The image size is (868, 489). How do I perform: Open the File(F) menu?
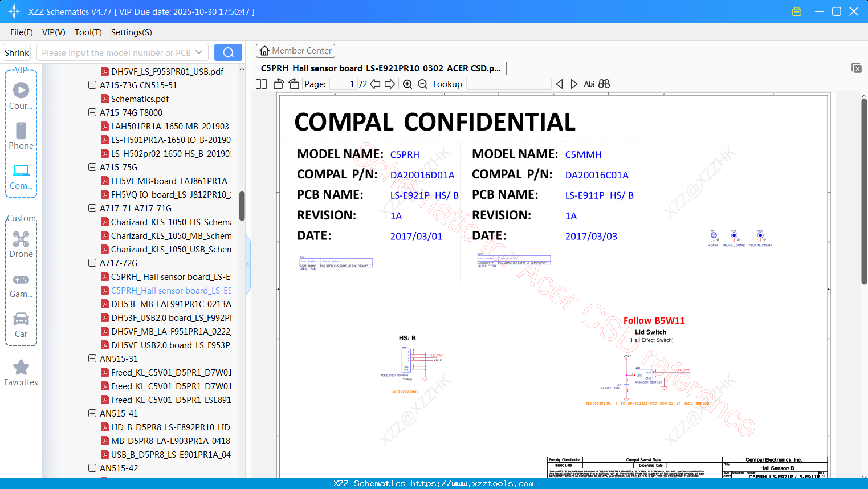[x=22, y=32]
